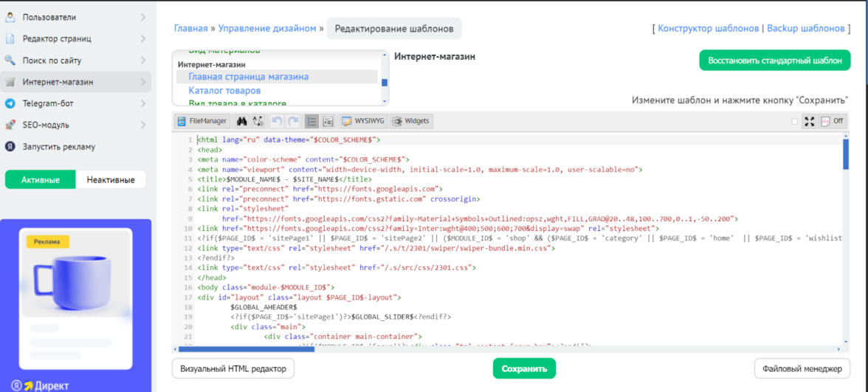Viewport: 868px width, 392px height.
Task: Click the fullscreen expand icon
Action: tap(809, 121)
